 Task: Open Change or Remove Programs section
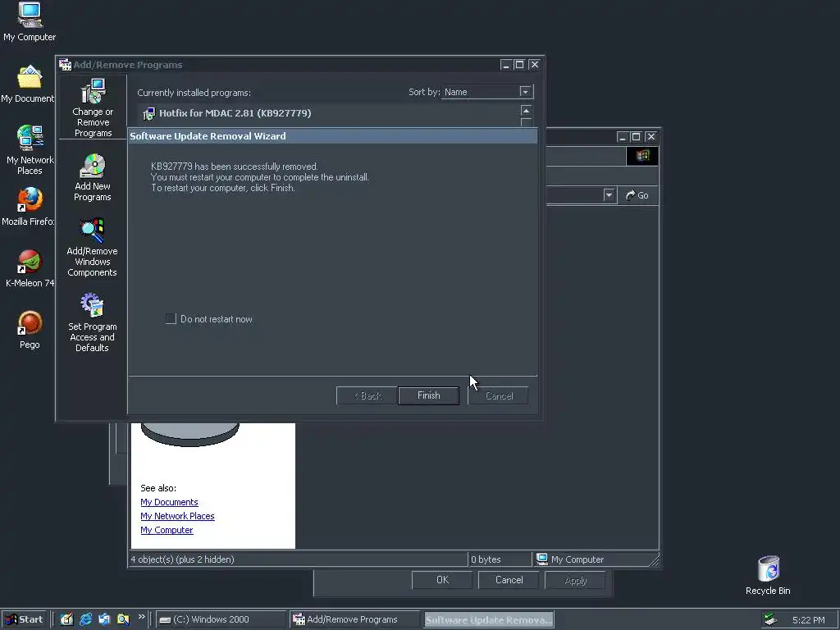93,108
